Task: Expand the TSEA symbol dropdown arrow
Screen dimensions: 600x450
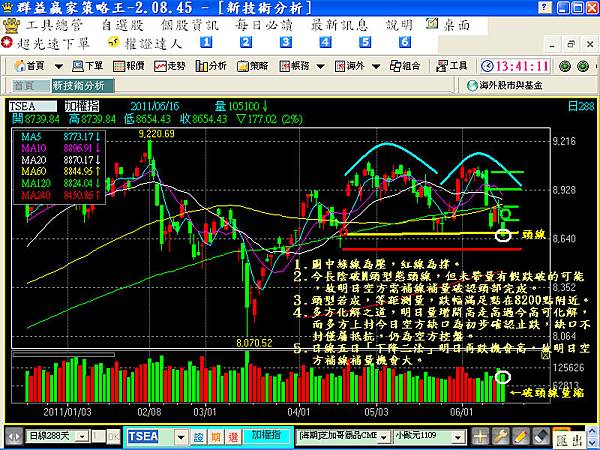Action: tap(181, 436)
